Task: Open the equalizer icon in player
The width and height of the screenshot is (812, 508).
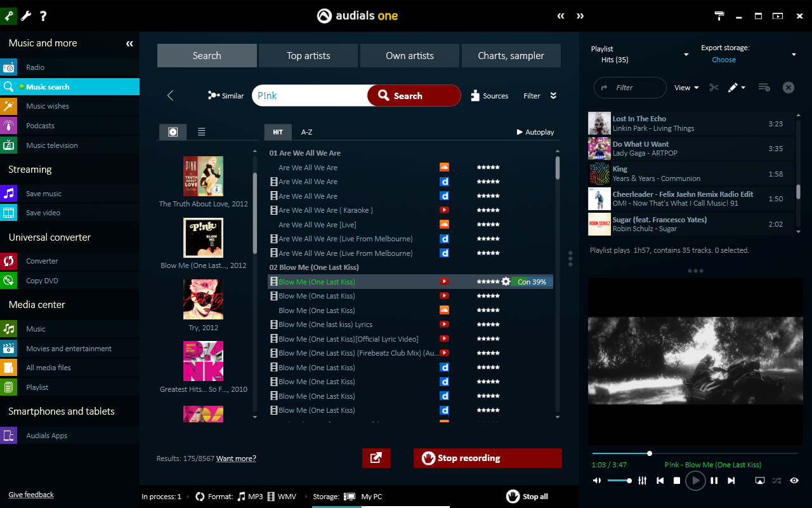Action: tap(643, 481)
